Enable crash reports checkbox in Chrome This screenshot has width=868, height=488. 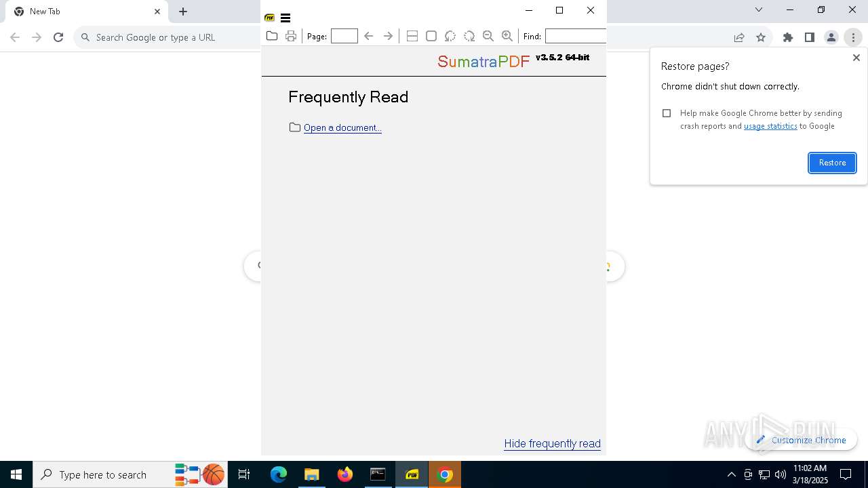tap(667, 113)
